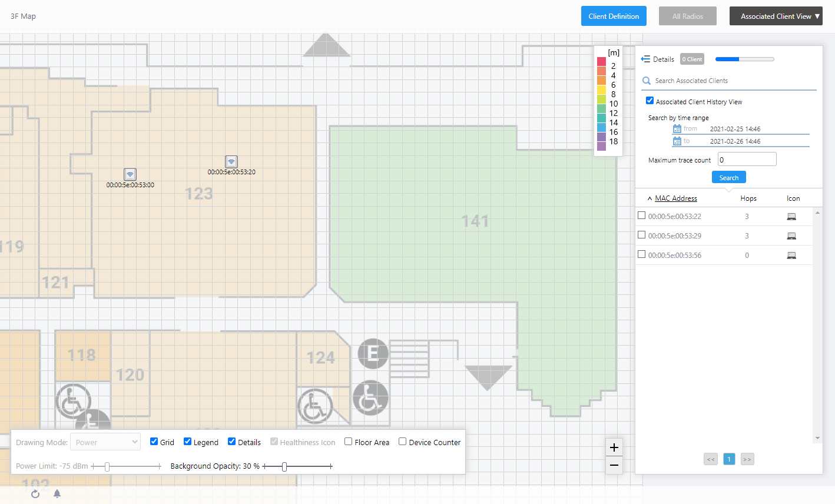Click the Maximum trace count field
Screen dimensions: 835x504
tap(747, 160)
